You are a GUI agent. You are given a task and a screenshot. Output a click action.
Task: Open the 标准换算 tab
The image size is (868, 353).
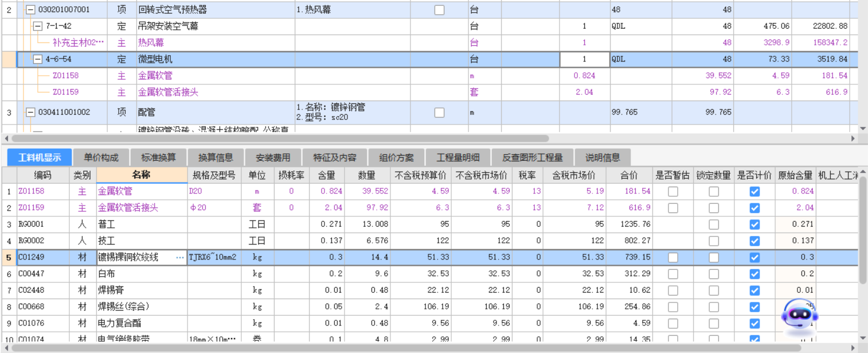158,157
